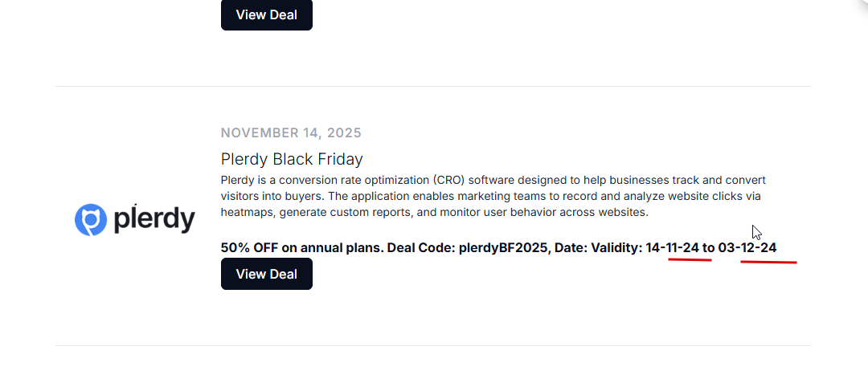Image resolution: width=868 pixels, height=383 pixels.
Task: Click the blue Plerdy owl icon
Action: [91, 219]
